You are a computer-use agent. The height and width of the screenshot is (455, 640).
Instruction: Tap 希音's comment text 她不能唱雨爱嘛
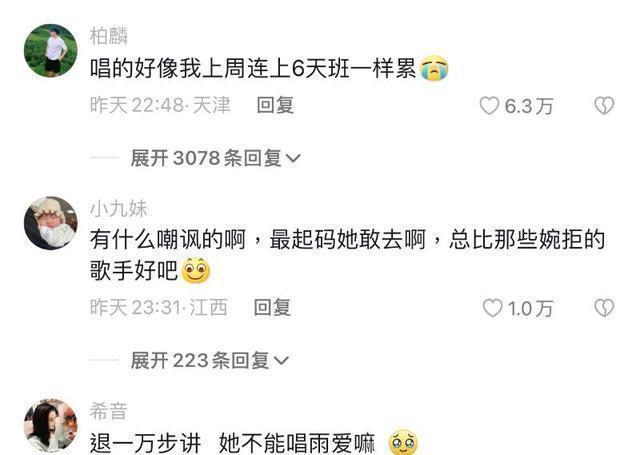pos(297,444)
